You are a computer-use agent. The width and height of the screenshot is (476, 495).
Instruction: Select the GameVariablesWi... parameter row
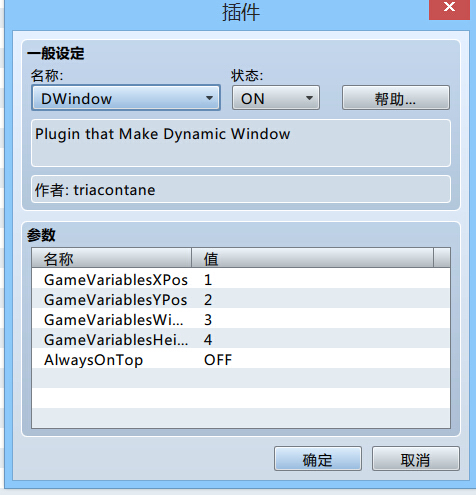pyautogui.click(x=241, y=319)
